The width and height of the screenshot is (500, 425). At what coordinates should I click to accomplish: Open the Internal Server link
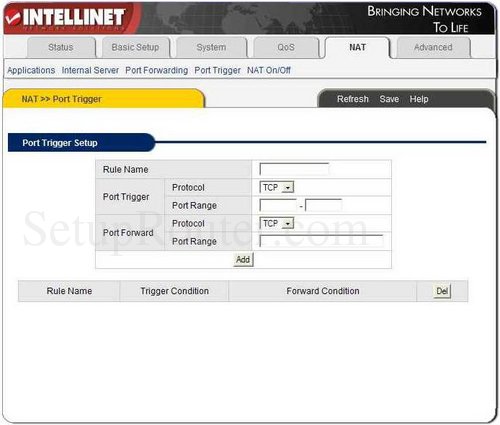click(90, 70)
